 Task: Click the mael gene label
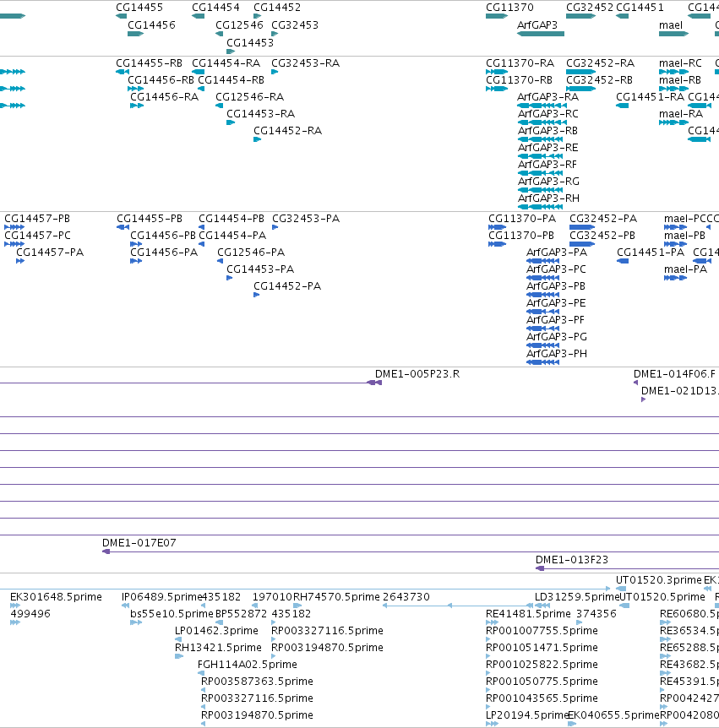click(671, 25)
